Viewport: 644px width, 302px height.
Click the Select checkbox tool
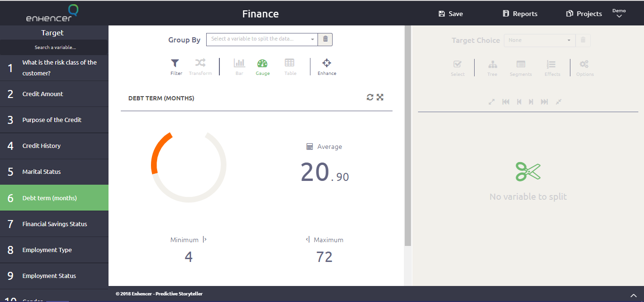(x=457, y=68)
